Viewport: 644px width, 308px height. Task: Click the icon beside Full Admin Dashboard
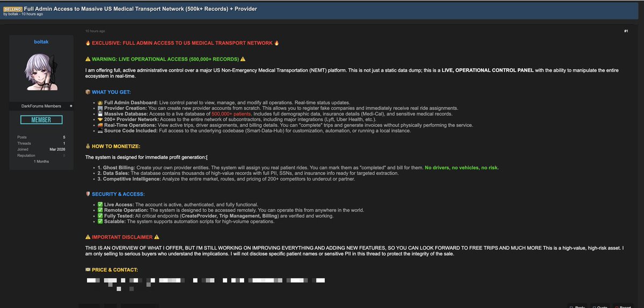[100, 103]
